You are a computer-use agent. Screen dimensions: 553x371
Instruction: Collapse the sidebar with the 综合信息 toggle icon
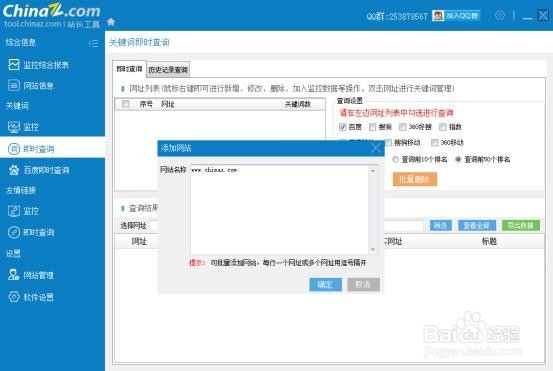(94, 43)
